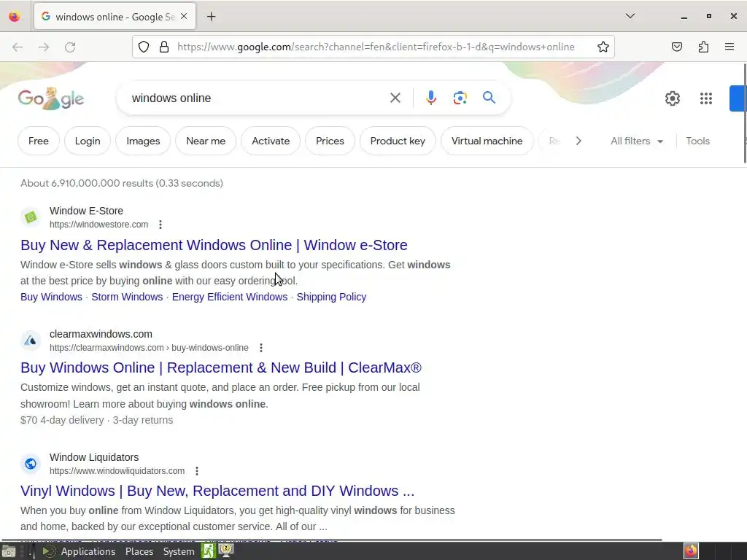747x560 pixels.
Task: Show more filter chips with arrow
Action: pyautogui.click(x=578, y=141)
